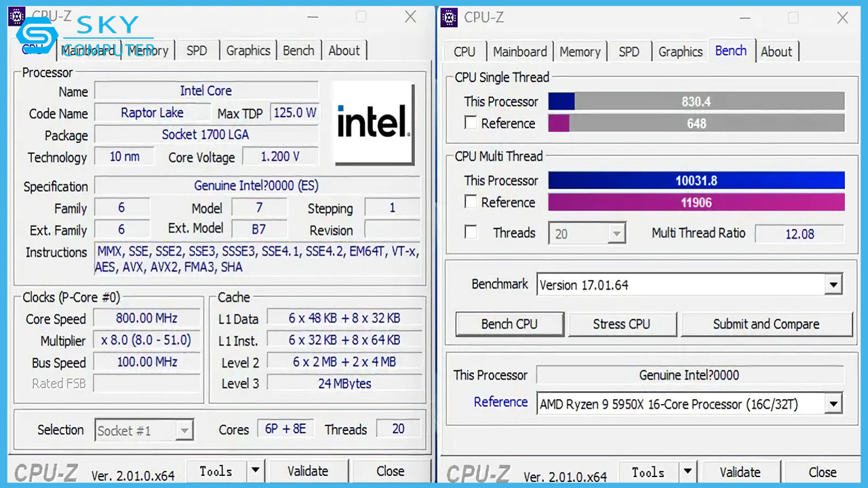Click the Package value 'Socket 1700 LGA'
868x488 pixels.
click(x=206, y=134)
